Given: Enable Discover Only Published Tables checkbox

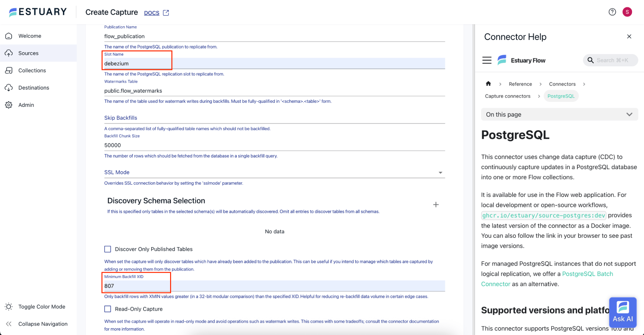Looking at the screenshot, I should (x=108, y=249).
